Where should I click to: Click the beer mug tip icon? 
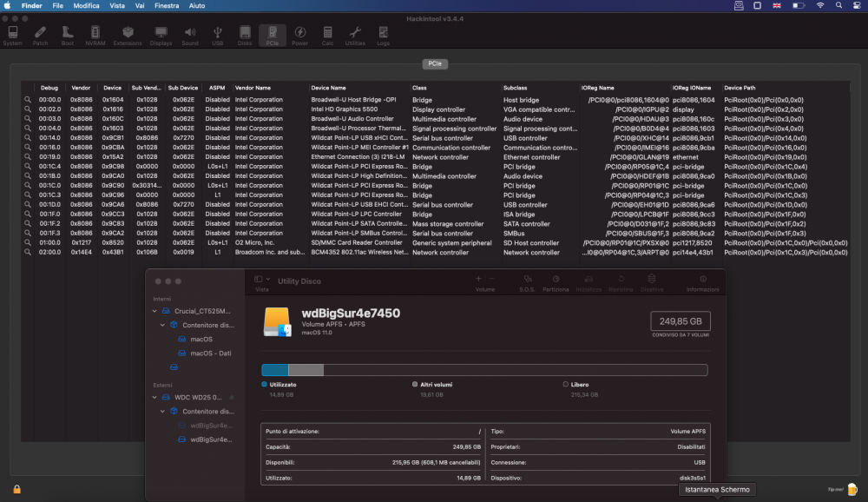pyautogui.click(x=851, y=490)
